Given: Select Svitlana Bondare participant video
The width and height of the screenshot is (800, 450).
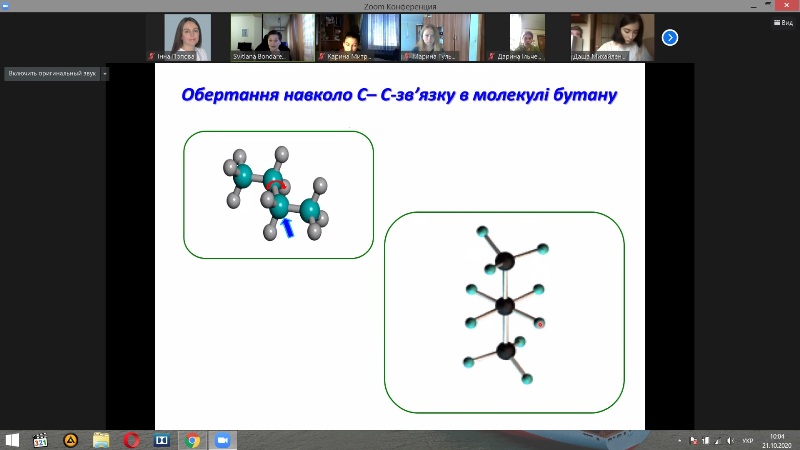Looking at the screenshot, I should click(272, 38).
